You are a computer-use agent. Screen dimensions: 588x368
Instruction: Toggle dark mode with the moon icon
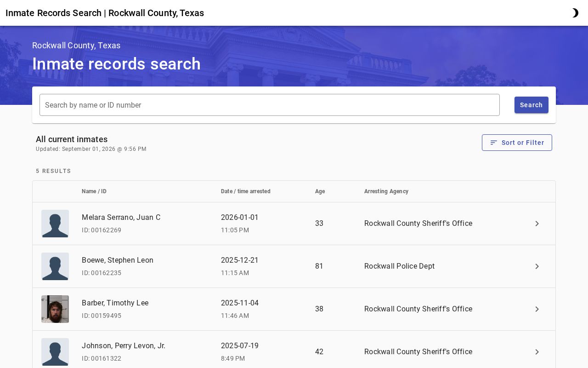point(575,13)
